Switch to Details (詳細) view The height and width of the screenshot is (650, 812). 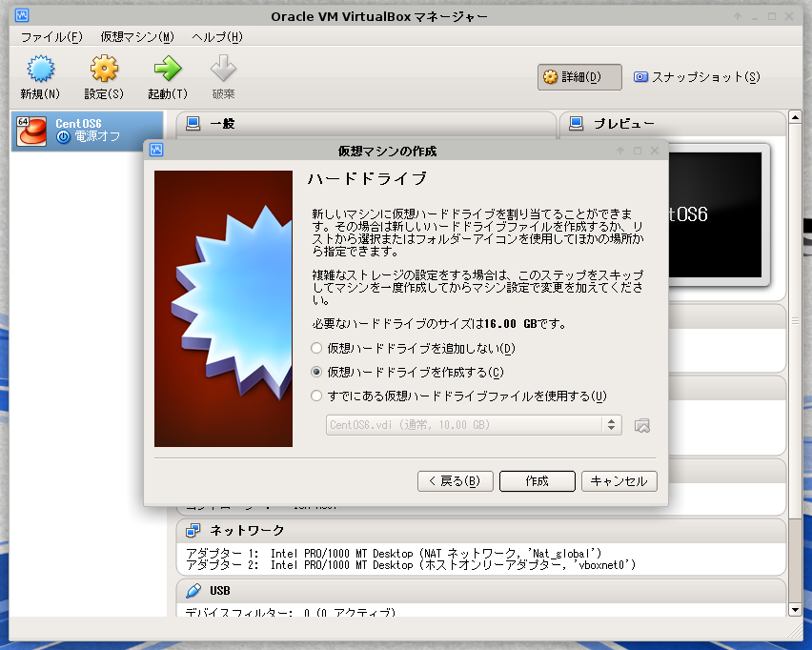pos(579,77)
